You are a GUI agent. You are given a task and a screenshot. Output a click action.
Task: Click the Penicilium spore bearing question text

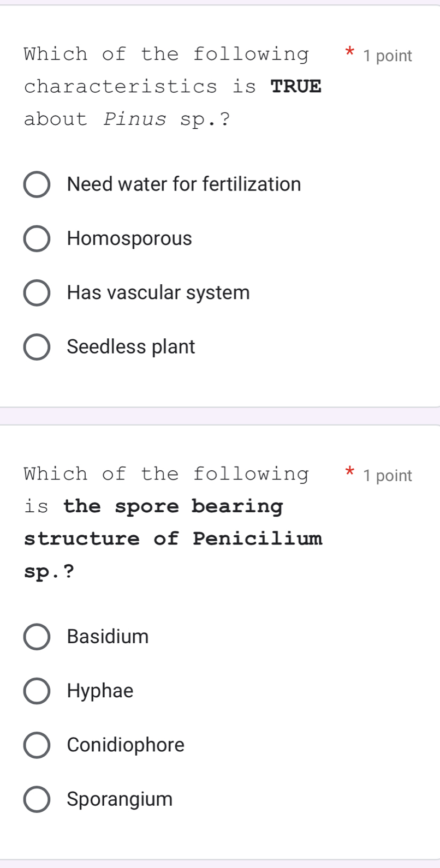click(x=173, y=522)
